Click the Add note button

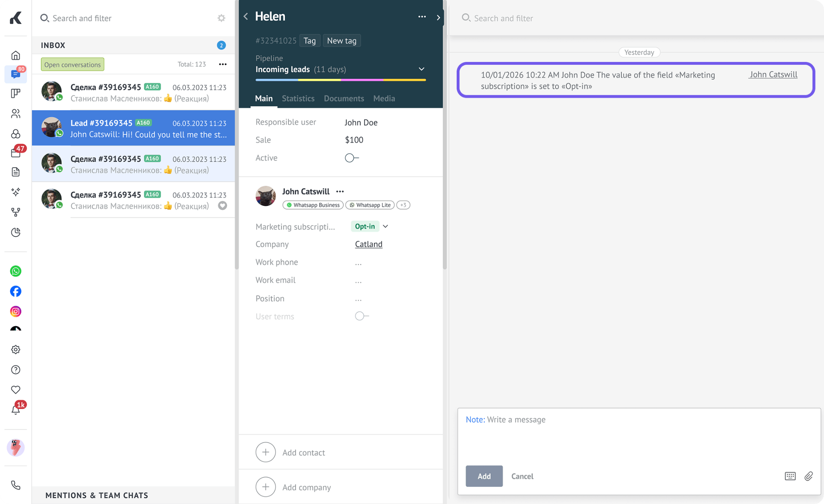(x=484, y=476)
